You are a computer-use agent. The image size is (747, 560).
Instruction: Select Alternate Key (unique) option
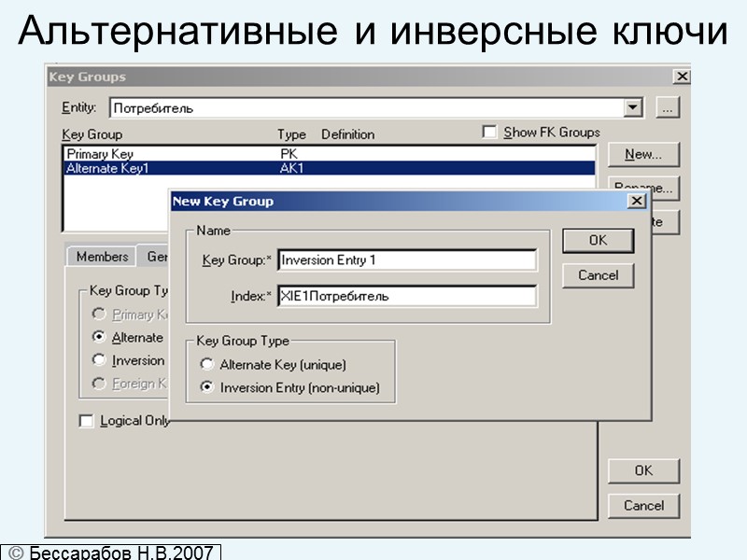(206, 365)
